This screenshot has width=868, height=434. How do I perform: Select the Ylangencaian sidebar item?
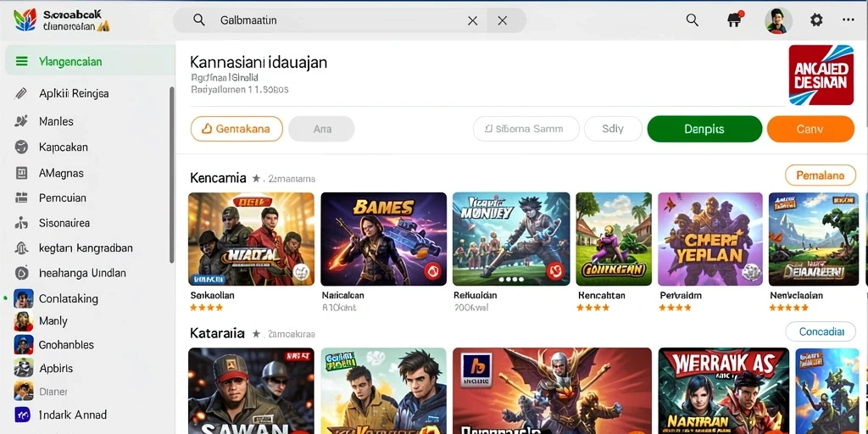click(x=90, y=61)
